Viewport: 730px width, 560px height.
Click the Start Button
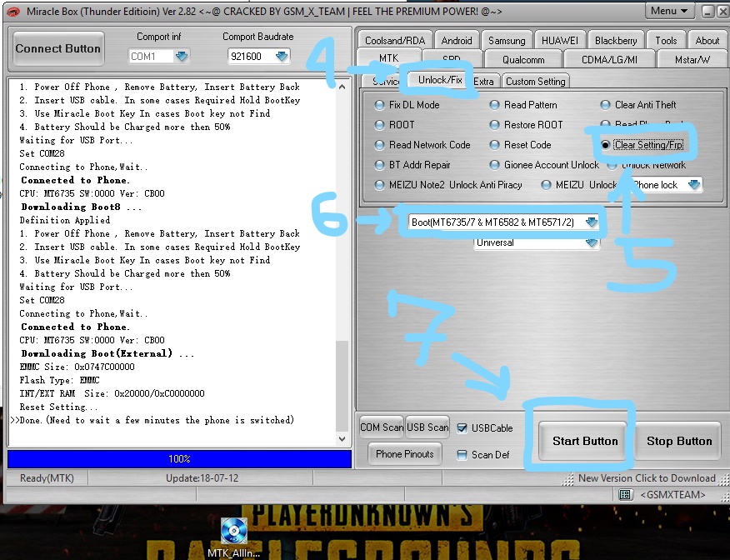585,441
